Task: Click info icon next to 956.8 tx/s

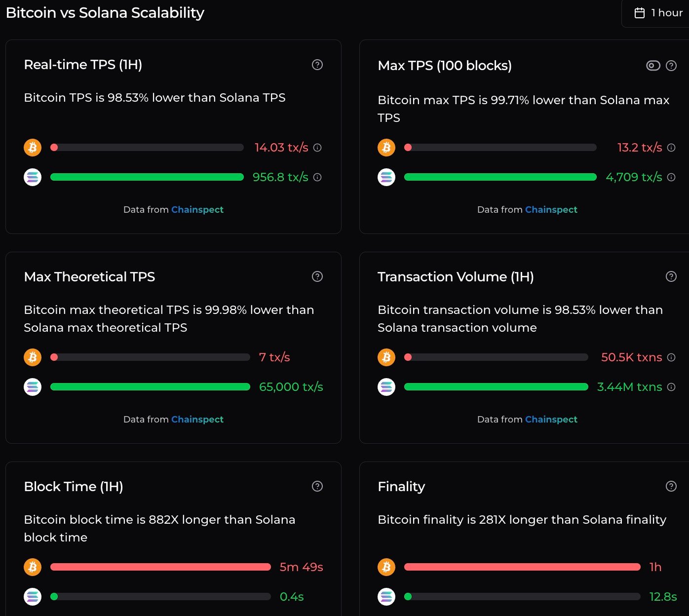Action: pos(317,177)
